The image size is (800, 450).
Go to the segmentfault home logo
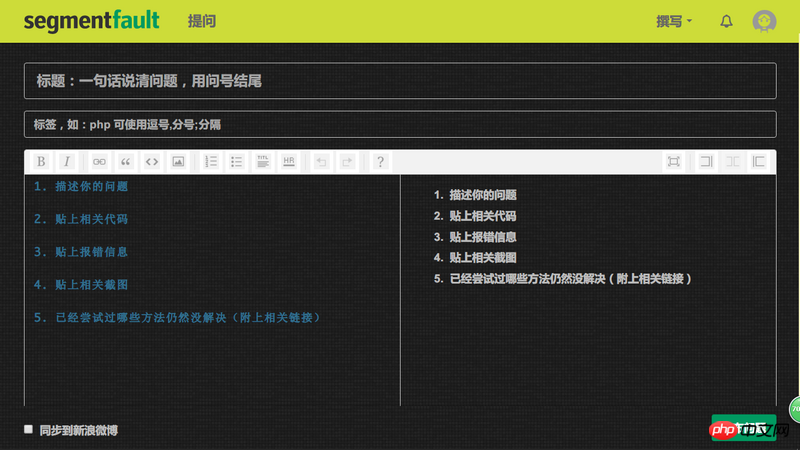(x=91, y=21)
